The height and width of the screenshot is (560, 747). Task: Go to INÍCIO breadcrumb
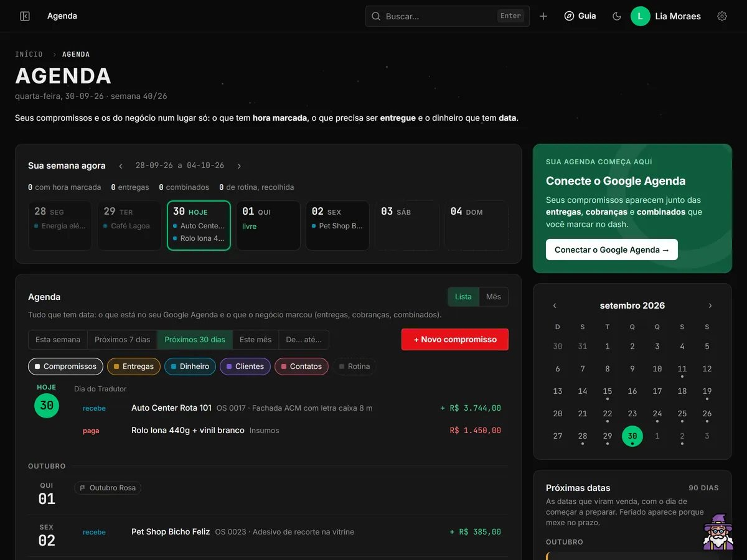29,55
